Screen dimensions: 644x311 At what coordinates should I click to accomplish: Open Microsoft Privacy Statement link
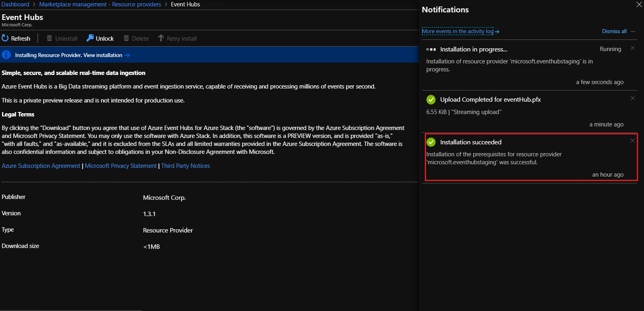[x=121, y=166]
